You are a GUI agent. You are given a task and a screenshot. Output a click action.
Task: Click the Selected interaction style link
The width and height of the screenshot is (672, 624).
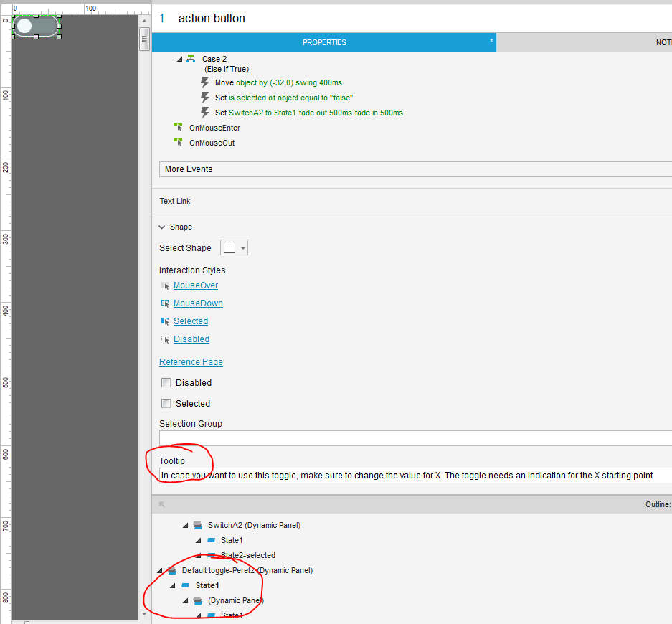(191, 321)
